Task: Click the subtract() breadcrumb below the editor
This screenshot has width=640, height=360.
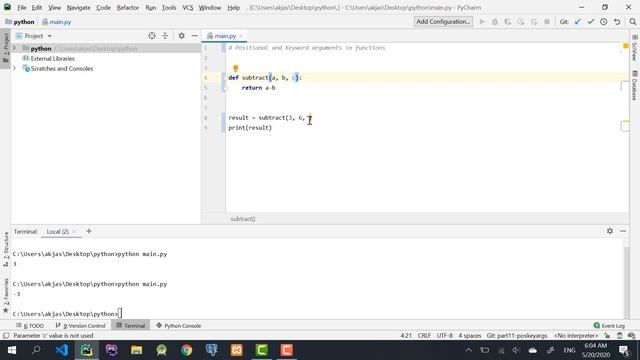Action: 243,219
